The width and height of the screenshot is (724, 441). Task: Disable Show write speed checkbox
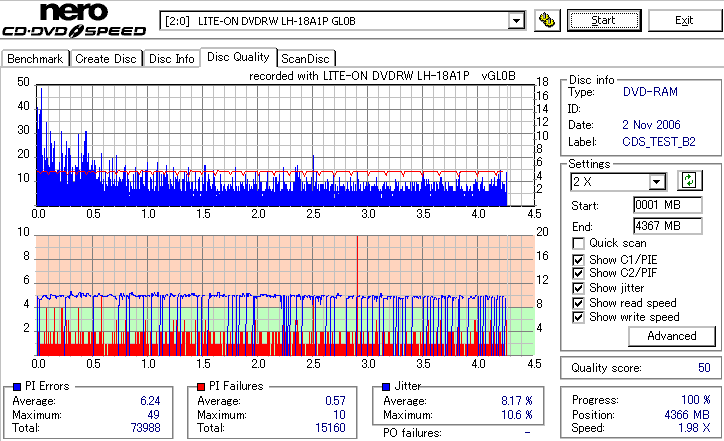[x=578, y=317]
